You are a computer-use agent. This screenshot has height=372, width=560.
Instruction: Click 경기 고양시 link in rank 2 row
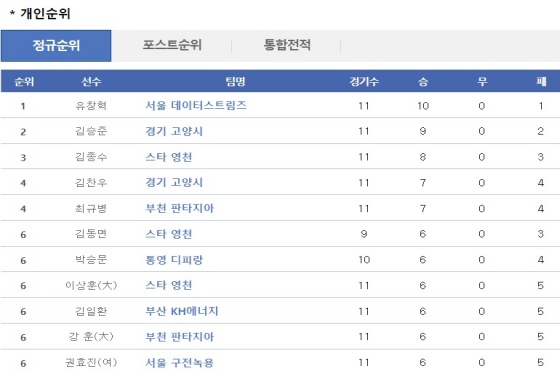[x=174, y=131]
